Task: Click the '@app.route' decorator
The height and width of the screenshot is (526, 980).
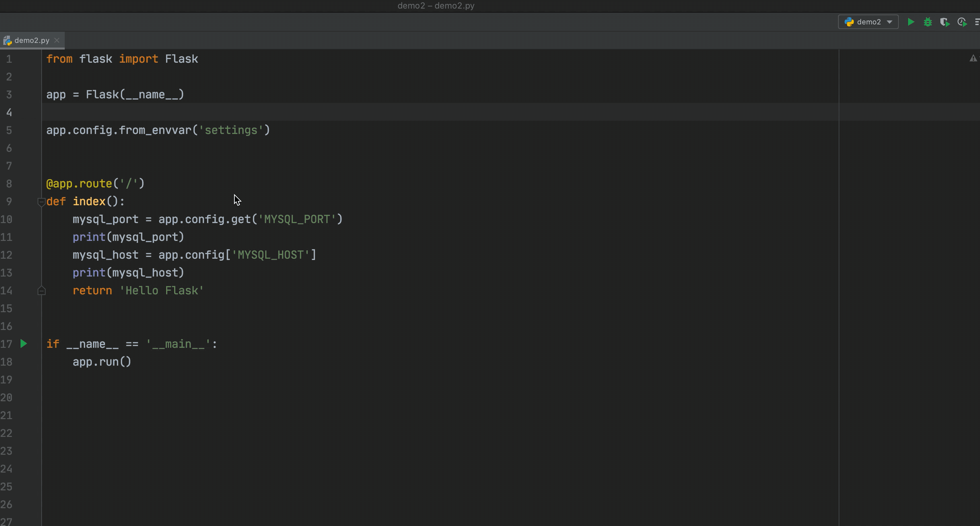Action: click(79, 184)
